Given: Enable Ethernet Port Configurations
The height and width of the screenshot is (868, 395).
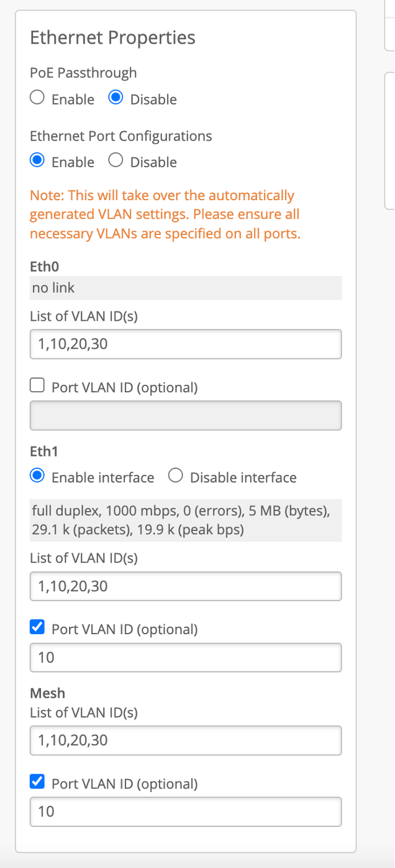Looking at the screenshot, I should 37,161.
